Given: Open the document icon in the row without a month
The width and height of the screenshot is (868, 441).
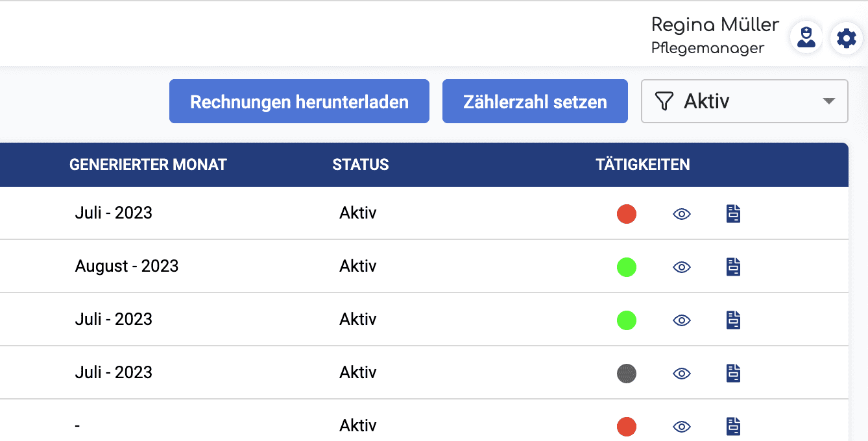Looking at the screenshot, I should pos(733,426).
